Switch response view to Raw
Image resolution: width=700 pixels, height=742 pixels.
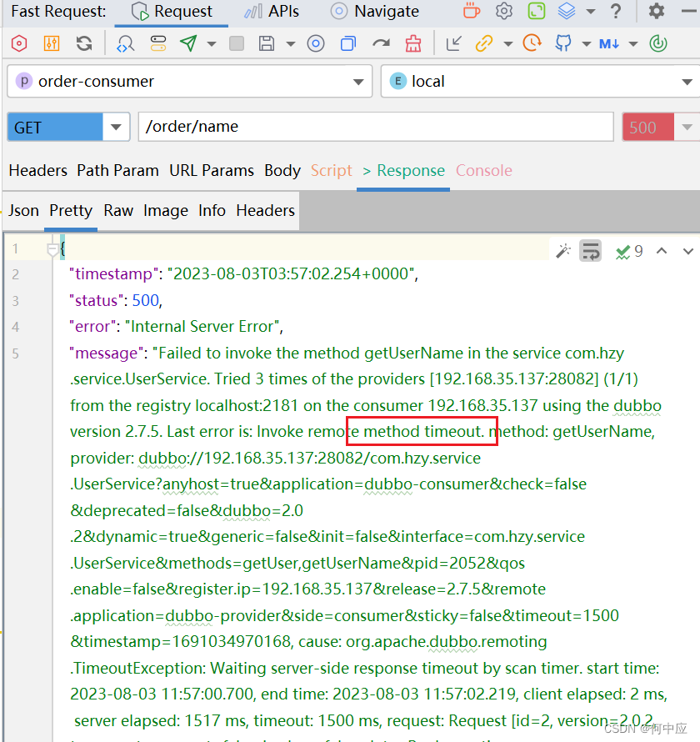118,210
